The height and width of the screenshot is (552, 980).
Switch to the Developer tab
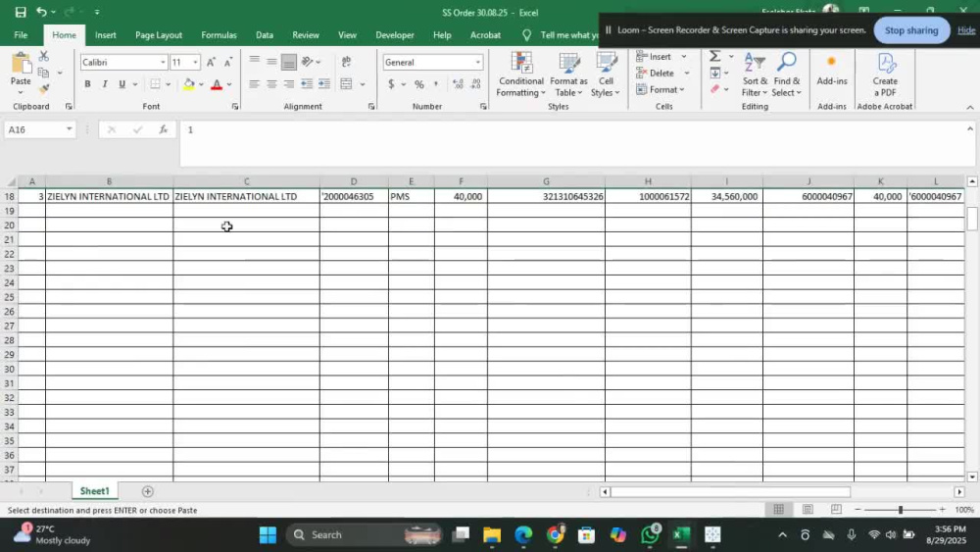[x=394, y=35]
